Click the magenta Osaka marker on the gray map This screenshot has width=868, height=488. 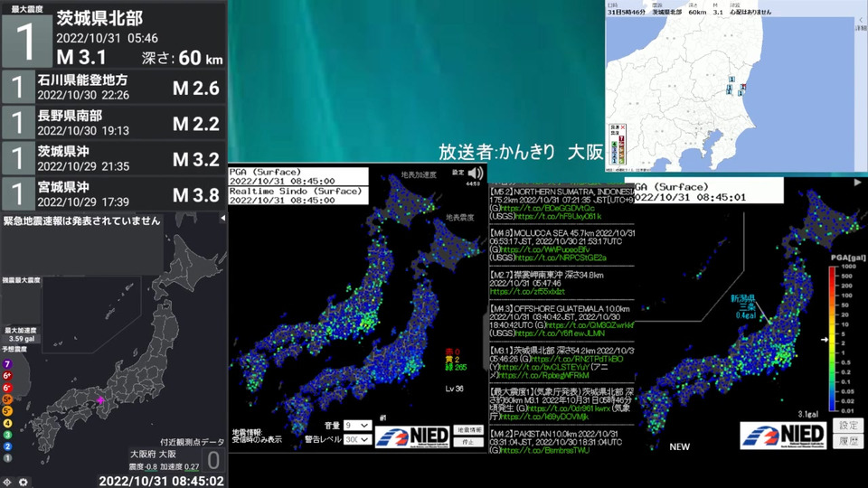pyautogui.click(x=100, y=399)
